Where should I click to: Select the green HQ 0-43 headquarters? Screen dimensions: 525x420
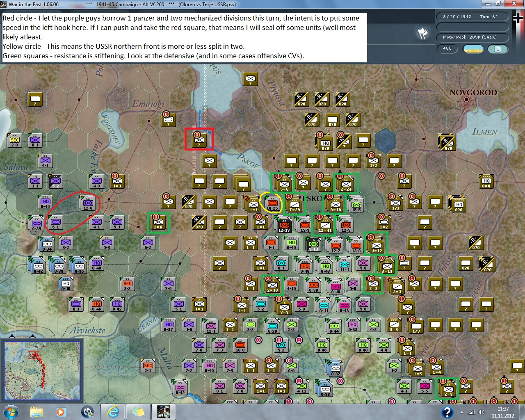click(x=325, y=266)
